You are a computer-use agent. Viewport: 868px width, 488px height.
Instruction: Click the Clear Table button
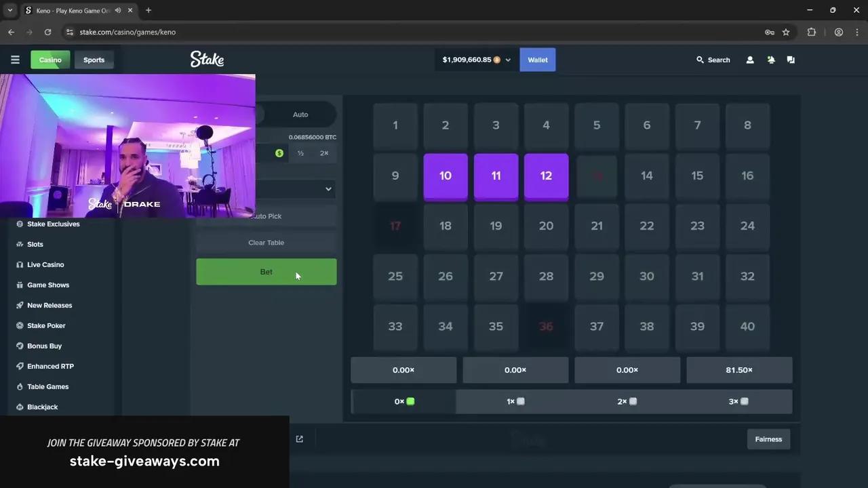267,243
